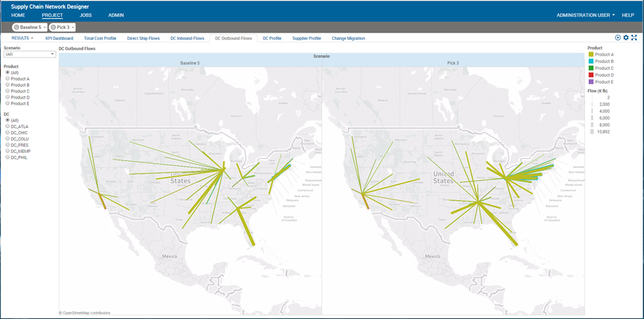Viewport: 644px width, 319px height.
Task: Click the HELP link
Action: click(628, 15)
